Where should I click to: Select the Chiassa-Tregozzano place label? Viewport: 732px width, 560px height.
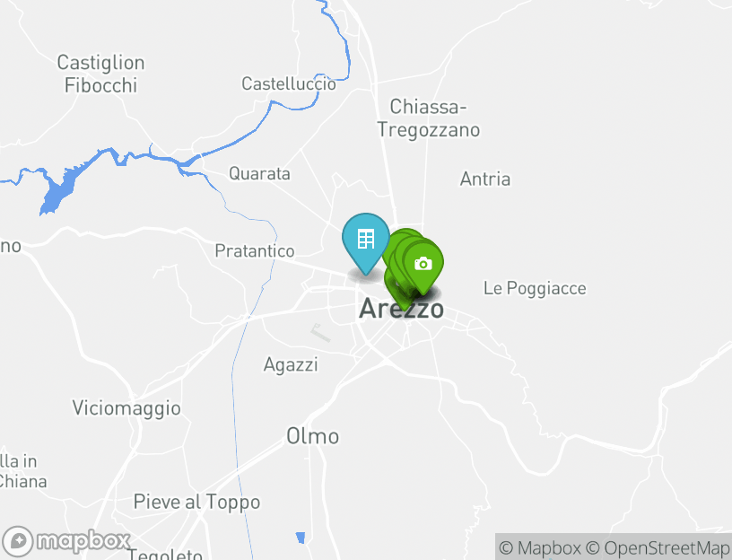(x=428, y=118)
